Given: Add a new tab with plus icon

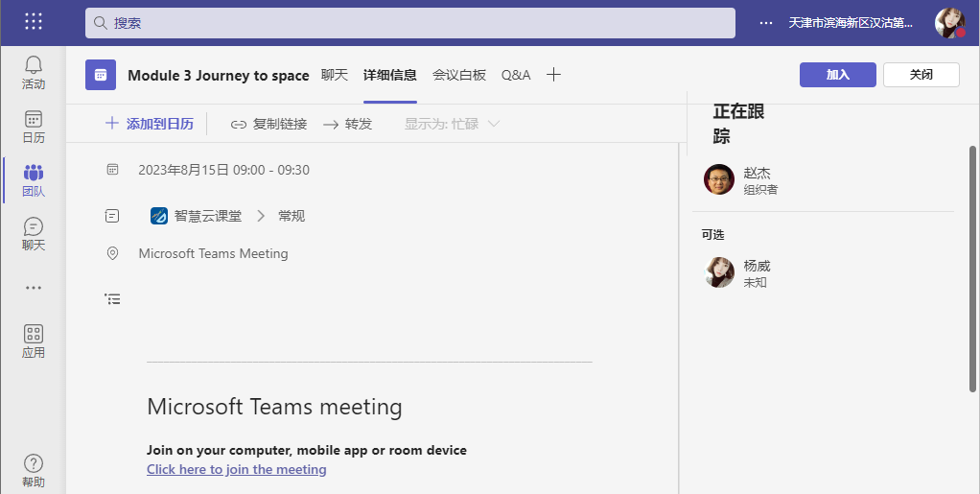Looking at the screenshot, I should pos(553,75).
